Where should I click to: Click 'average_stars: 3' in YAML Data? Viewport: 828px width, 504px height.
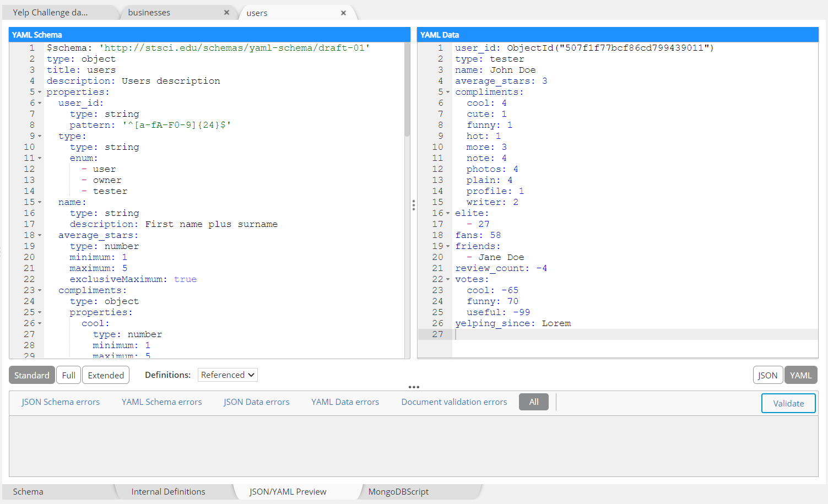tap(501, 81)
